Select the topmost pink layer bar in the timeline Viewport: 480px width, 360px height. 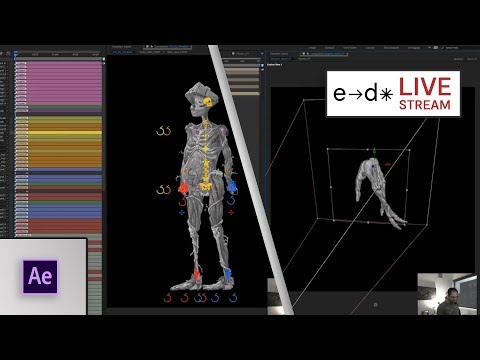(59, 64)
